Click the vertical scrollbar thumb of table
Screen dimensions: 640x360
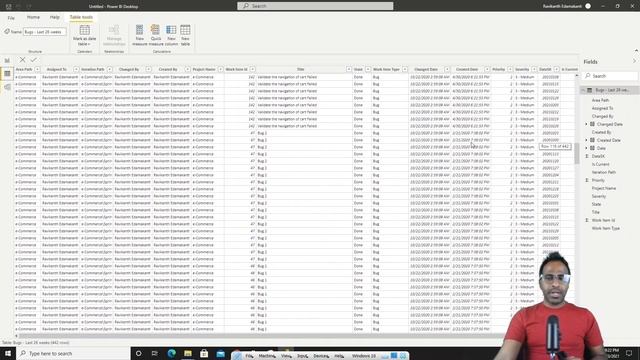click(x=577, y=154)
